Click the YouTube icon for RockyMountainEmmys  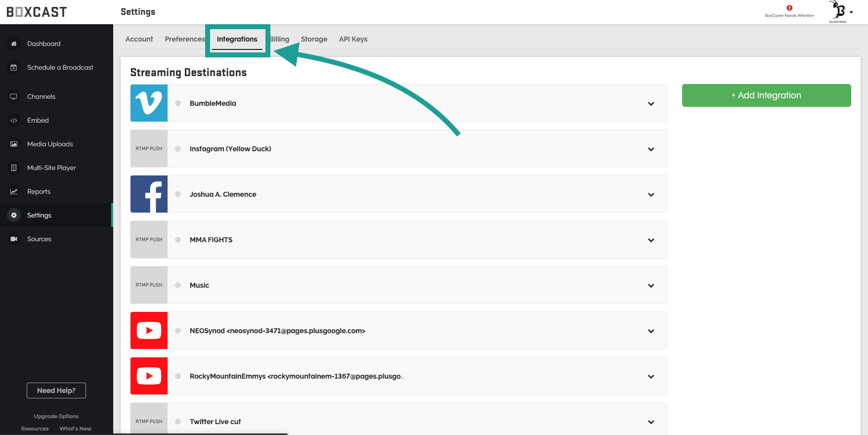(149, 376)
